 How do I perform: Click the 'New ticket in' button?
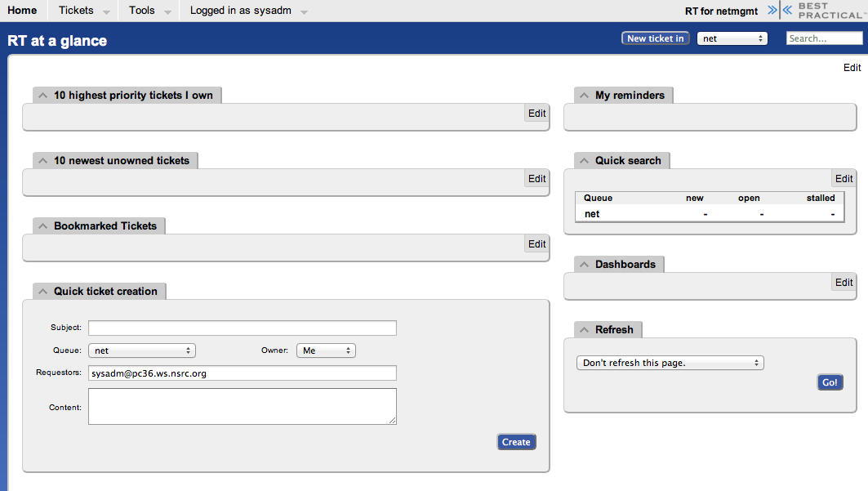click(655, 38)
